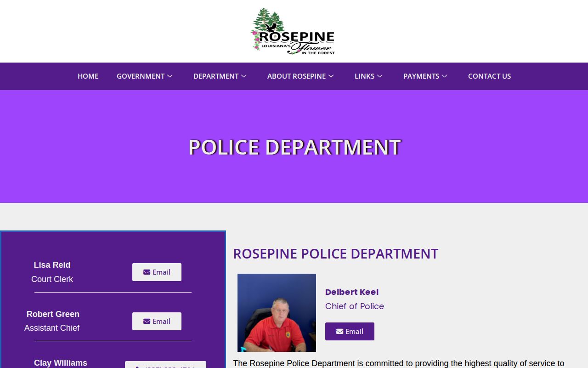
Task: Email Robert Green, Assistant Chief
Action: click(157, 321)
